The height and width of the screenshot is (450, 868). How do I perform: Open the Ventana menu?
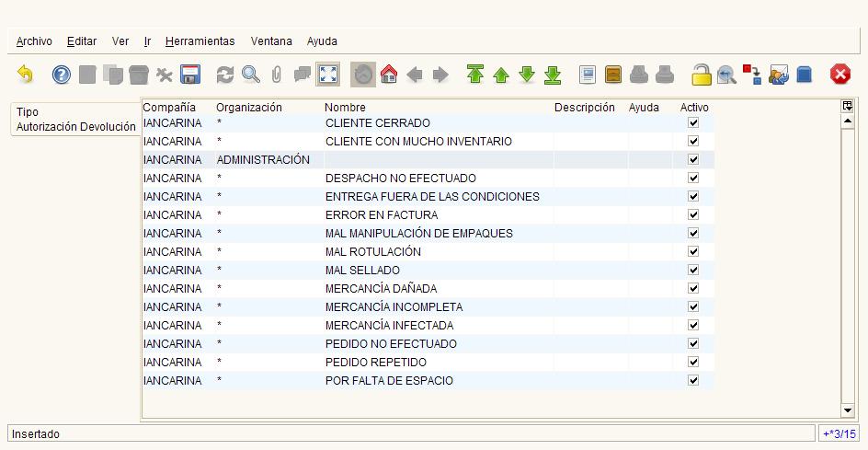click(x=271, y=41)
